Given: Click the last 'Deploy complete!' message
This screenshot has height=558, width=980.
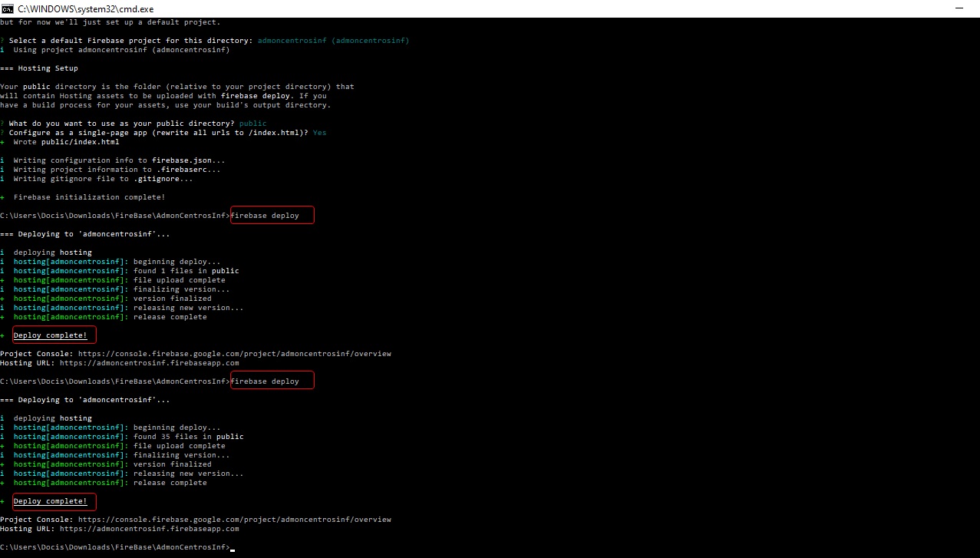Looking at the screenshot, I should pos(51,501).
